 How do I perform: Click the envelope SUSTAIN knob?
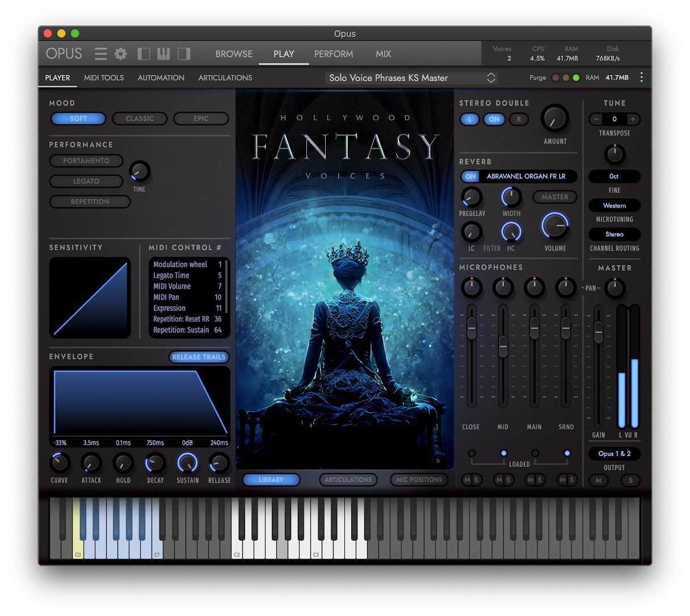pyautogui.click(x=187, y=463)
